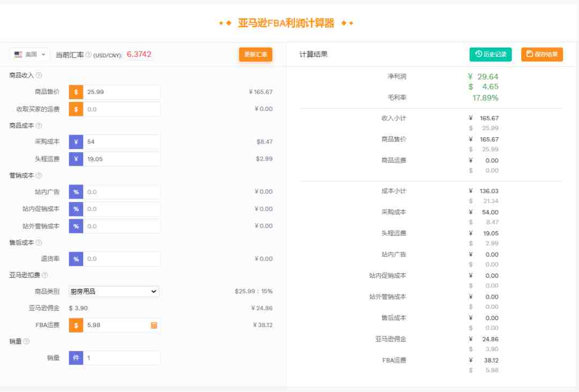Focus the 头程运费 input with 19.05
This screenshot has width=579, height=392.
coord(122,159)
